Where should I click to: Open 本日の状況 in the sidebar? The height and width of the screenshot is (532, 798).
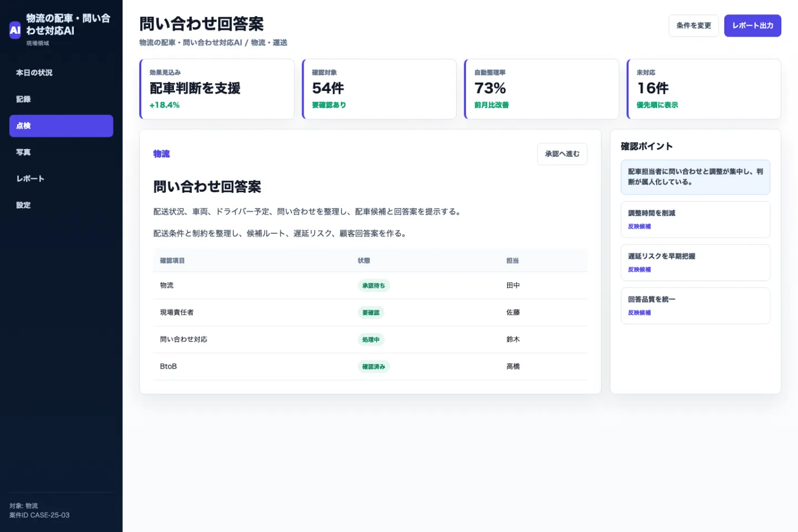click(61, 73)
